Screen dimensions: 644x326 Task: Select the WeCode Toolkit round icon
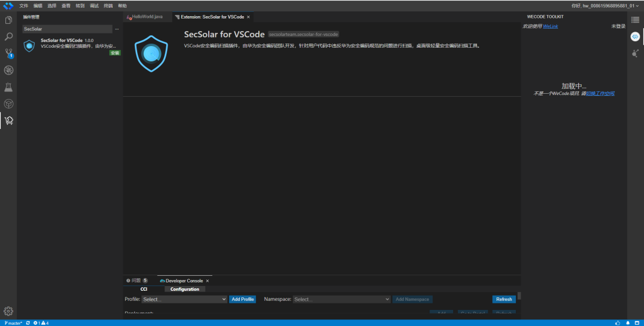point(636,36)
